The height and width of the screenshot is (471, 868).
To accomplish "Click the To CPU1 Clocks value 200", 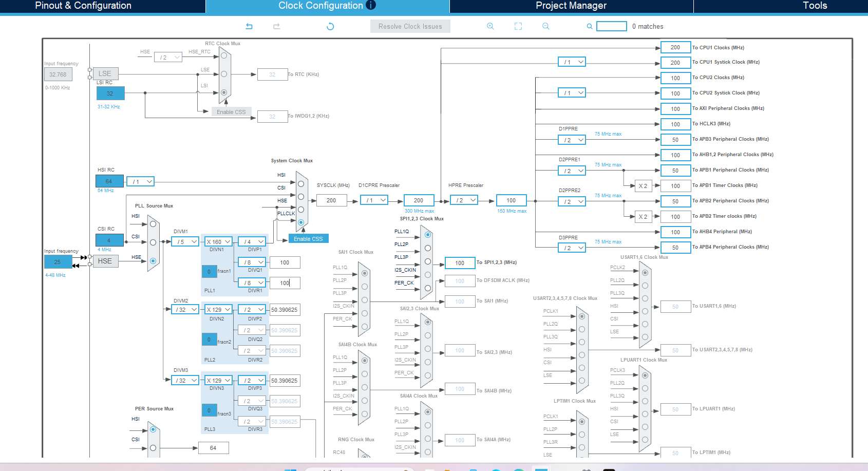I will (675, 47).
